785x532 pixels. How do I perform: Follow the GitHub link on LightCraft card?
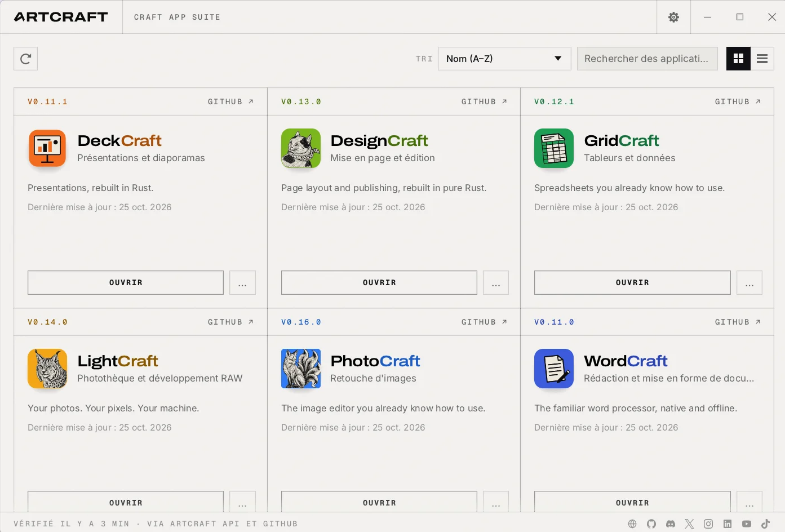(230, 322)
